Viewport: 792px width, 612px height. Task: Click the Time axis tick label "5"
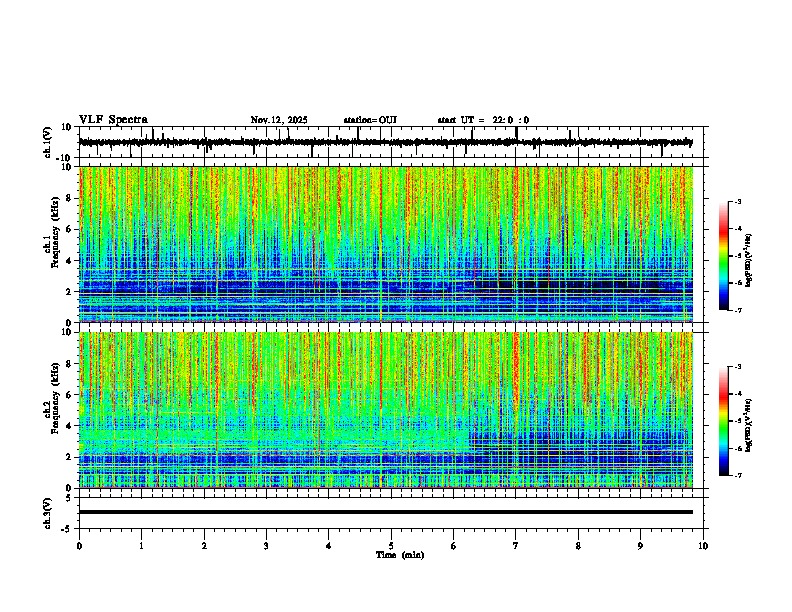391,546
